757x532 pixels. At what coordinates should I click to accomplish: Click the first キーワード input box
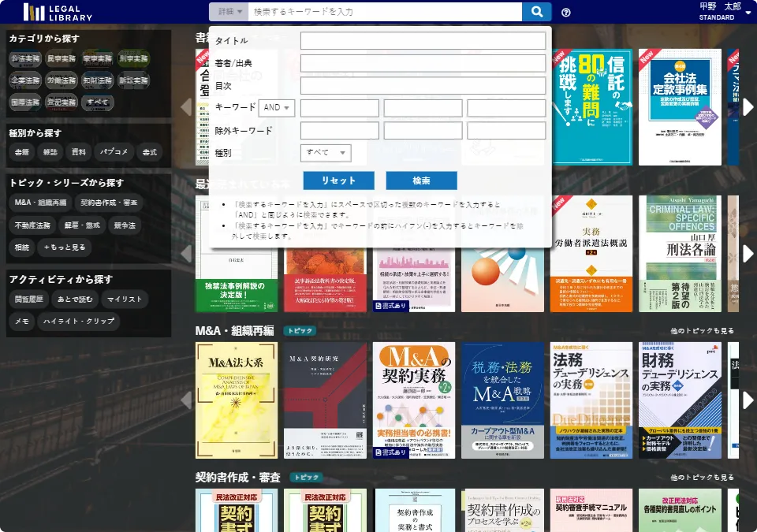pyautogui.click(x=339, y=108)
